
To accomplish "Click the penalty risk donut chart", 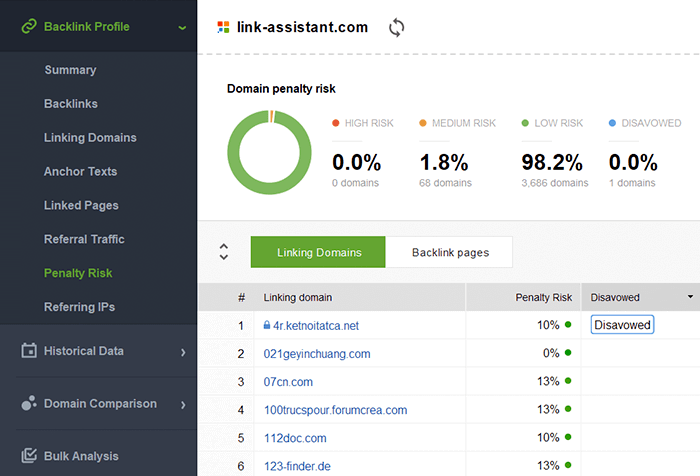I will tap(269, 152).
